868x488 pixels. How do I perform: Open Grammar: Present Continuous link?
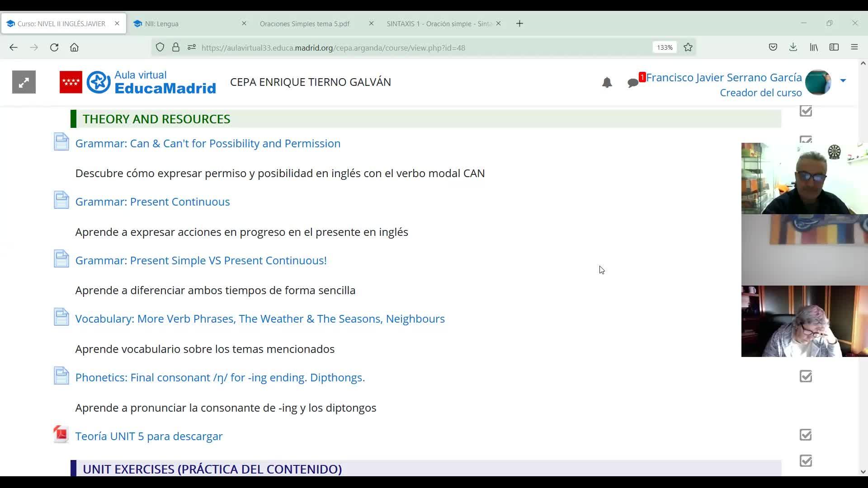click(152, 202)
